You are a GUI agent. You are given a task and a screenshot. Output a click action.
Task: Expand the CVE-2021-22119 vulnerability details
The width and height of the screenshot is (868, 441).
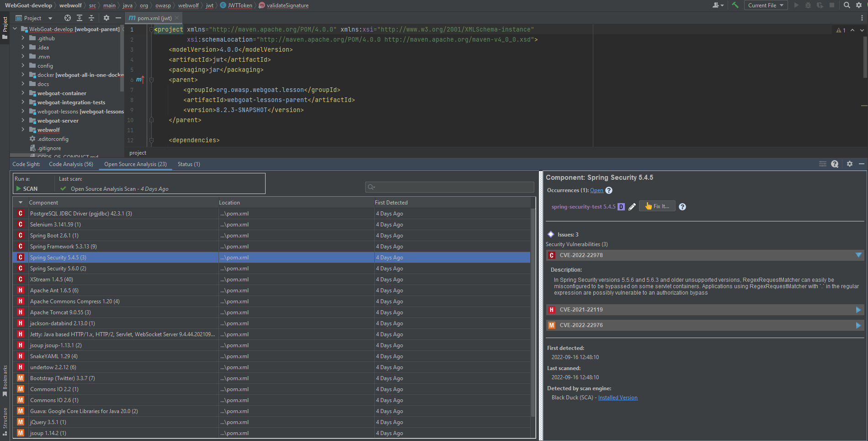tap(858, 310)
